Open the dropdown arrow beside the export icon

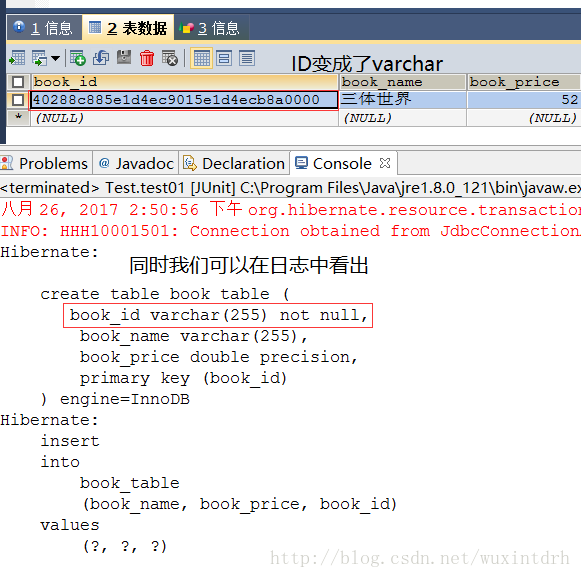(56, 58)
